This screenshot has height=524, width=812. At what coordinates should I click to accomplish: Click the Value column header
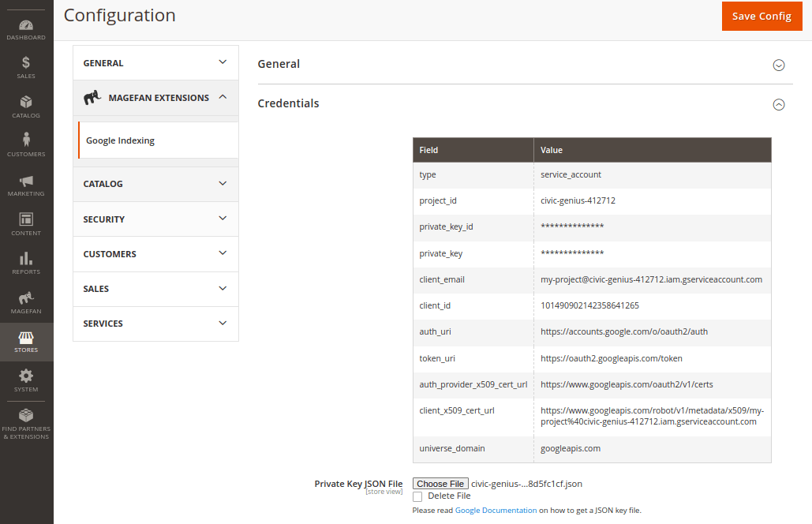point(653,150)
